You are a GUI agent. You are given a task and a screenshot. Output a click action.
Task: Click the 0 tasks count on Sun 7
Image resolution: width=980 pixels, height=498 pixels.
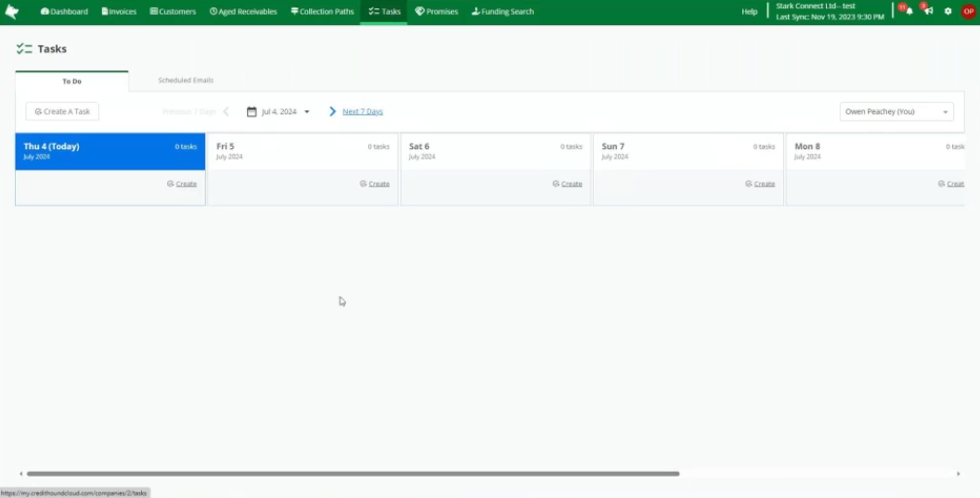click(764, 147)
